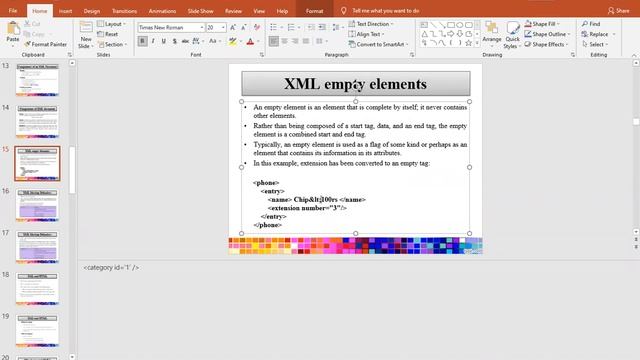640x360 pixels.
Task: Align text left
Action: [x=274, y=41]
